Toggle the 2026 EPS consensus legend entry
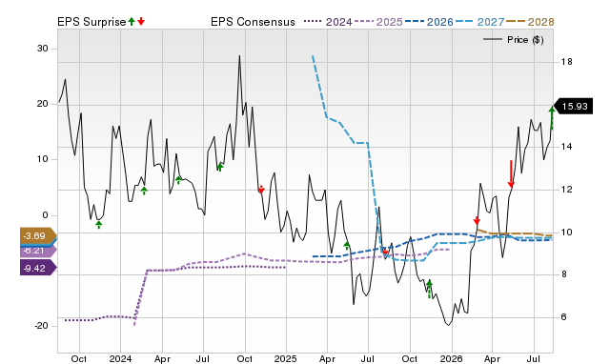The height and width of the screenshot is (364, 610). pos(429,22)
